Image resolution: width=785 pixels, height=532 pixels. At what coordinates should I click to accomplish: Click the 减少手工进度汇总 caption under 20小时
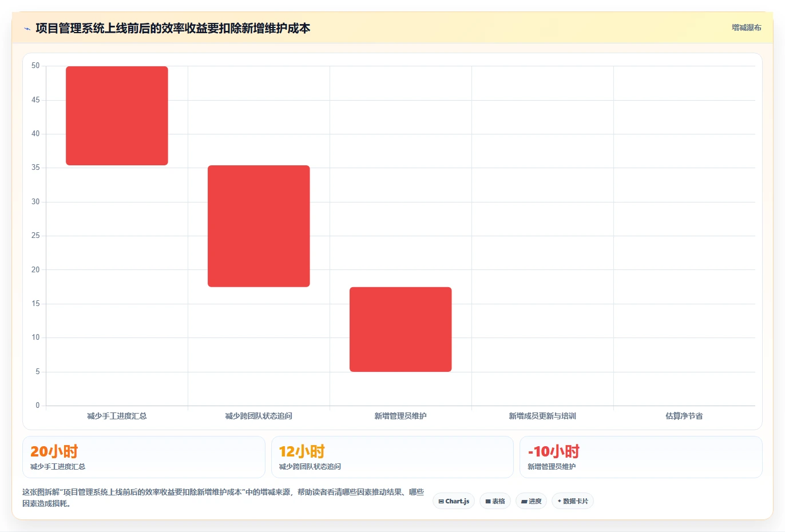tap(58, 467)
